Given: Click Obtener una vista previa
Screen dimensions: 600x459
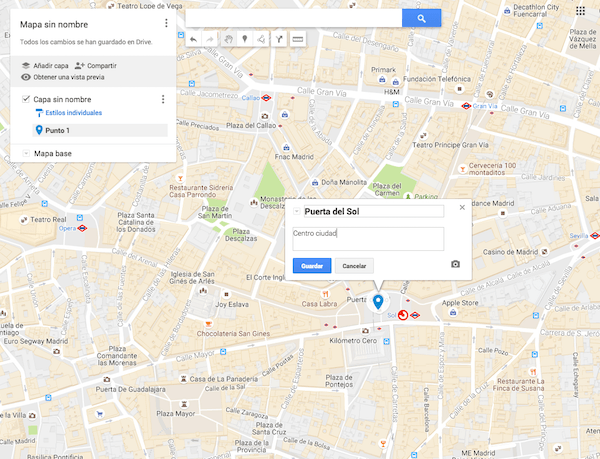Looking at the screenshot, I should 63,77.
